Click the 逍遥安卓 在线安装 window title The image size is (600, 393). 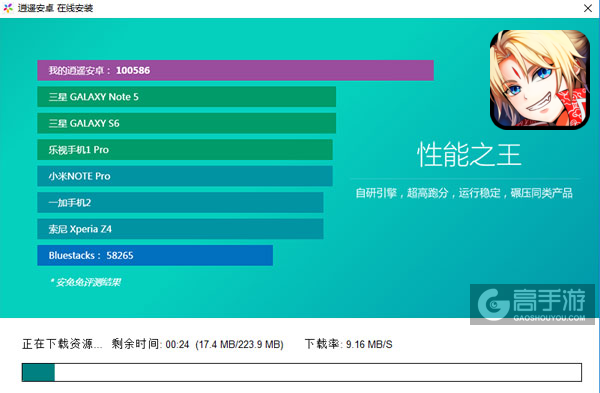pos(55,8)
